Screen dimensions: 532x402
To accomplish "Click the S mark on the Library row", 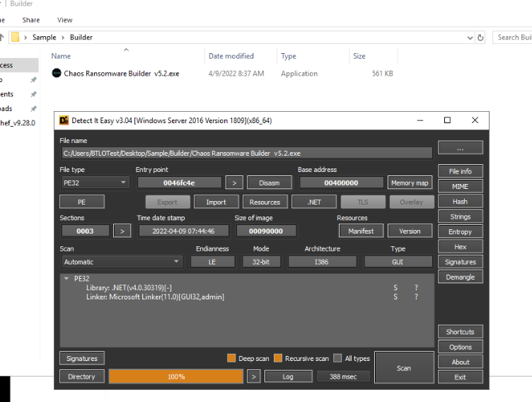I will pos(395,287).
